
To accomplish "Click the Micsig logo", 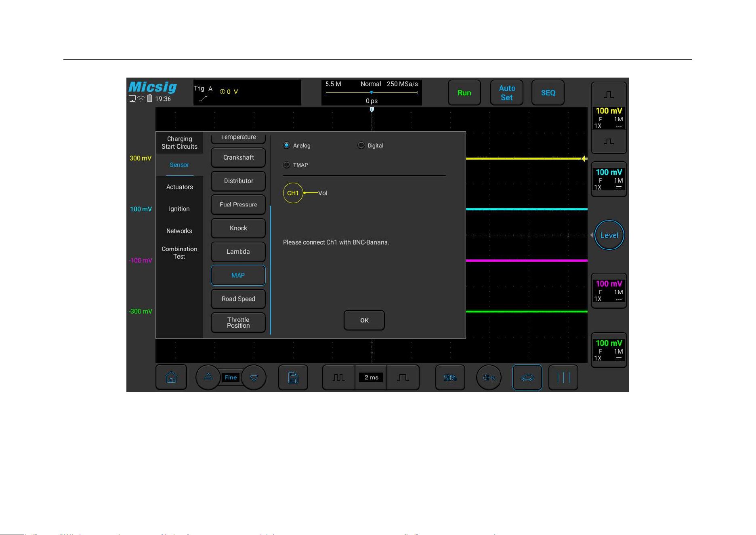I will 153,87.
